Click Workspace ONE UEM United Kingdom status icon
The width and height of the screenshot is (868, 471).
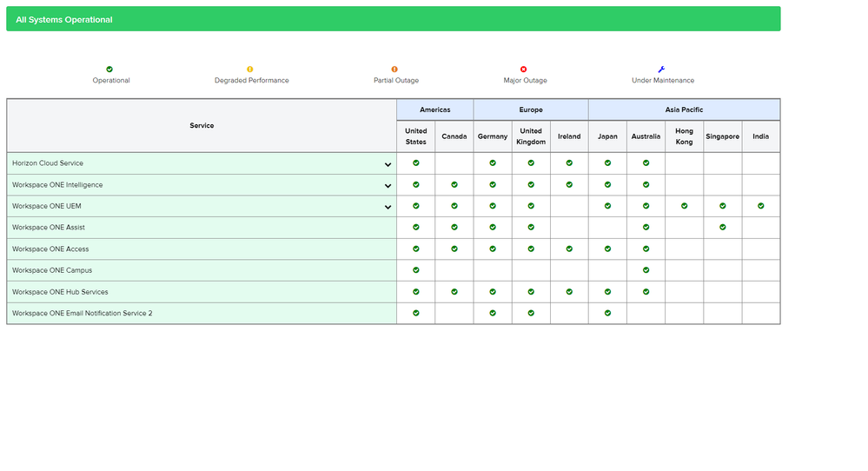(x=531, y=206)
